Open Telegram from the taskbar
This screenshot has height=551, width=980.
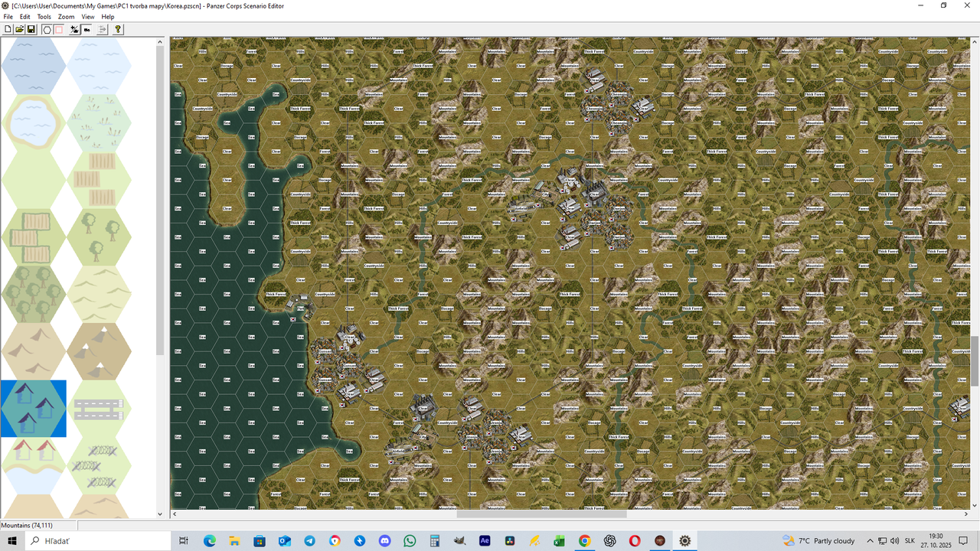(x=309, y=540)
